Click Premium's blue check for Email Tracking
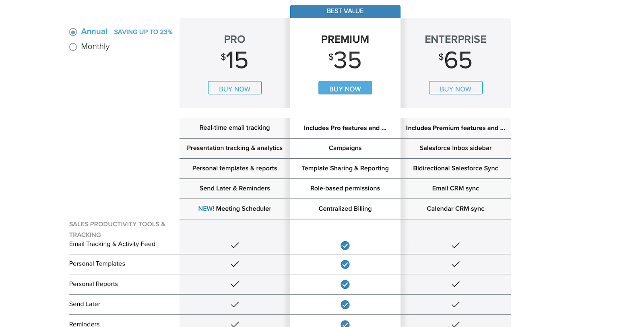The width and height of the screenshot is (644, 327). [x=345, y=246]
